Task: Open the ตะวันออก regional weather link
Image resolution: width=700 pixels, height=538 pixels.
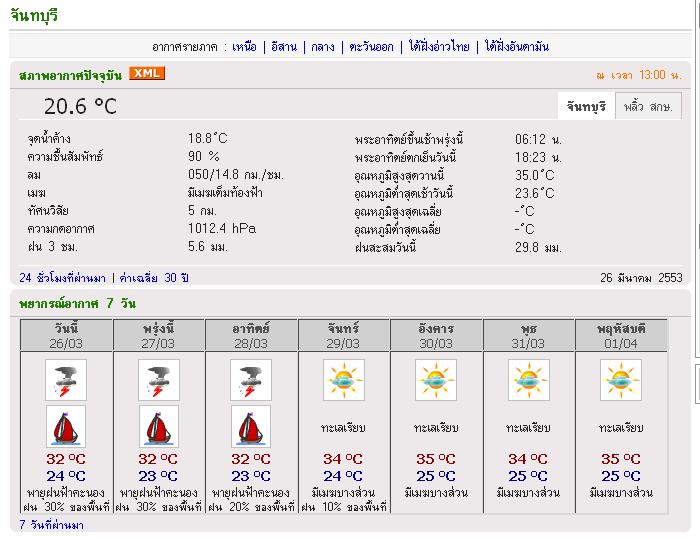Action: (371, 46)
